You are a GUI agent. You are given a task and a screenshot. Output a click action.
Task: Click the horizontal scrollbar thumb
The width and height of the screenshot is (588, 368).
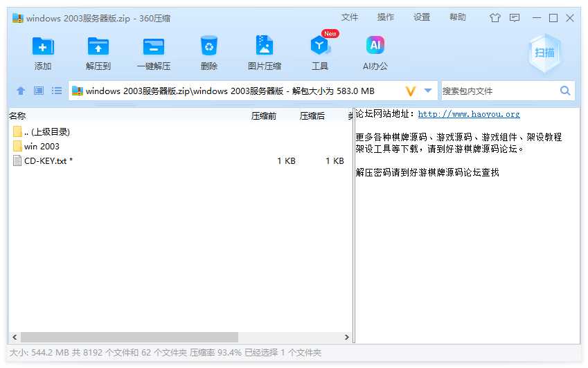point(130,337)
